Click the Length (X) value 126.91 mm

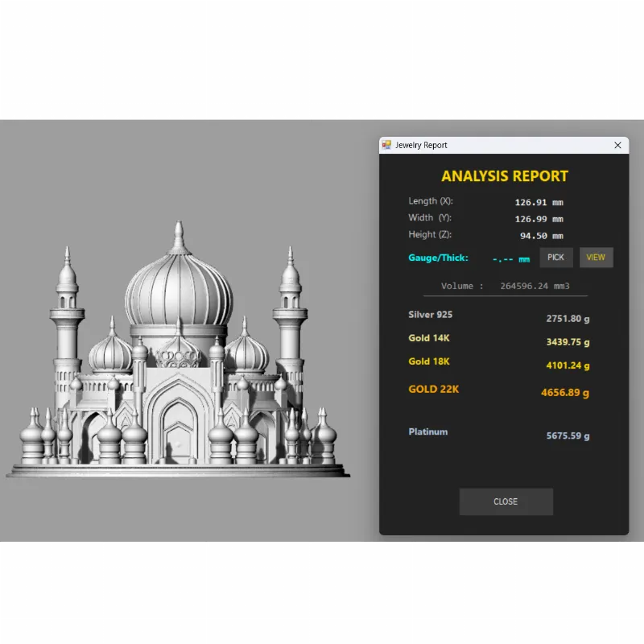(x=539, y=203)
